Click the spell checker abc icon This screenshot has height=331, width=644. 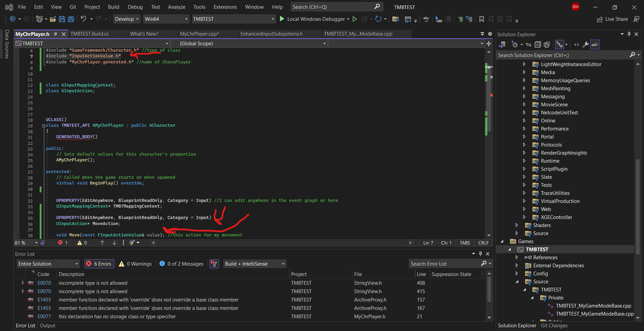pos(426,19)
